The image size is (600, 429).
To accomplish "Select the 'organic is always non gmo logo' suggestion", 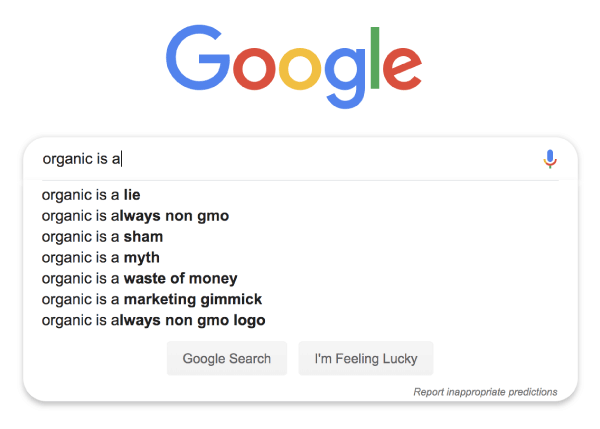I will pos(153,321).
